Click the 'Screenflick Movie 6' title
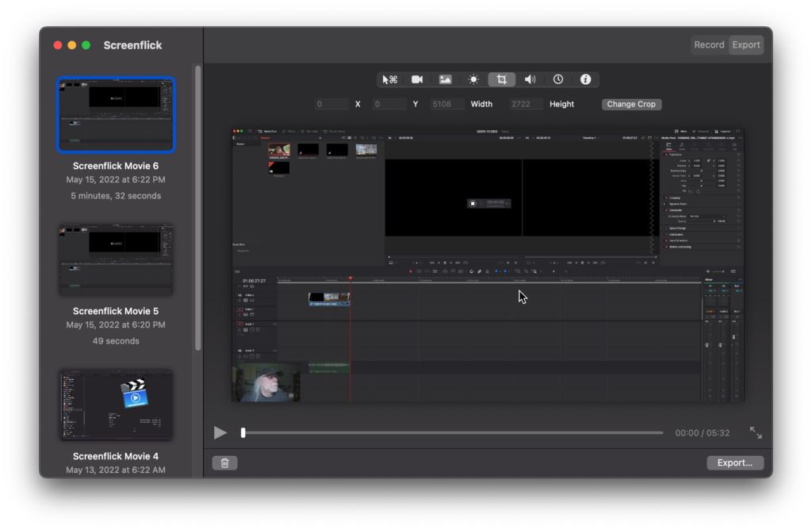Viewport: 812px width, 530px height. tap(116, 166)
